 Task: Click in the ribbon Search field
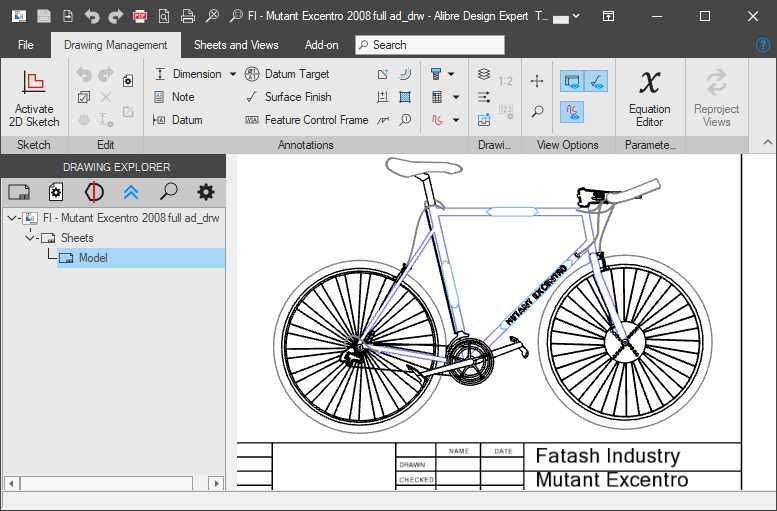[x=435, y=45]
